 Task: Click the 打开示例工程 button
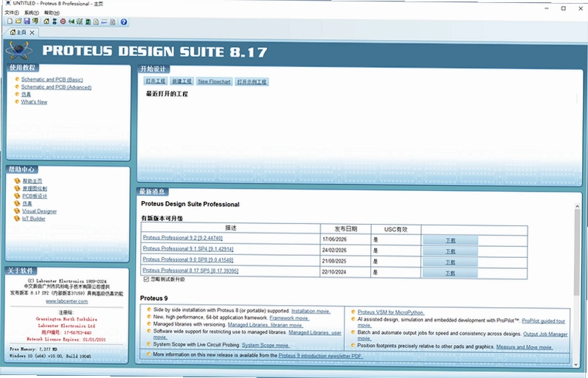(252, 82)
